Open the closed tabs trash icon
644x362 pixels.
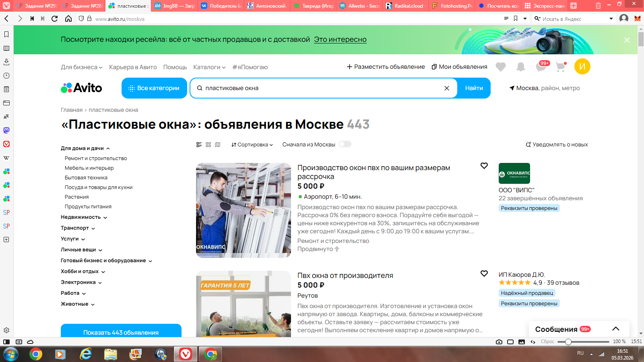(x=598, y=6)
